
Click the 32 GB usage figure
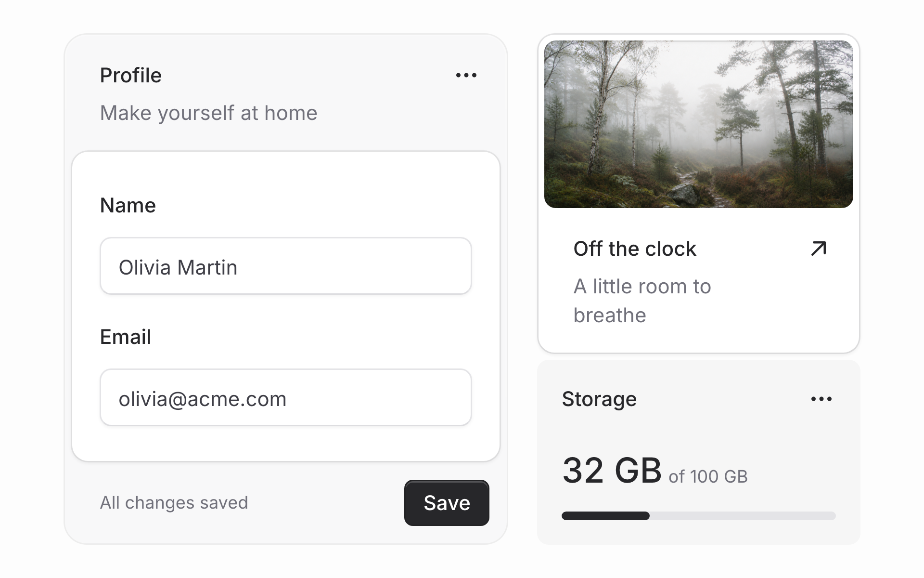pos(612,471)
